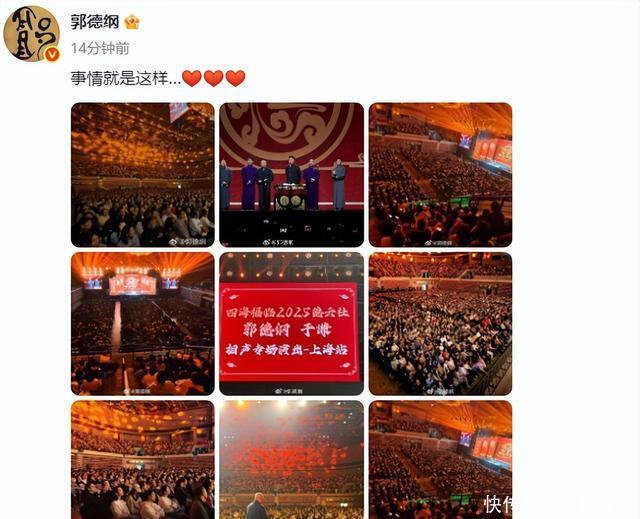Open the 郭德纲 username link

click(x=94, y=22)
